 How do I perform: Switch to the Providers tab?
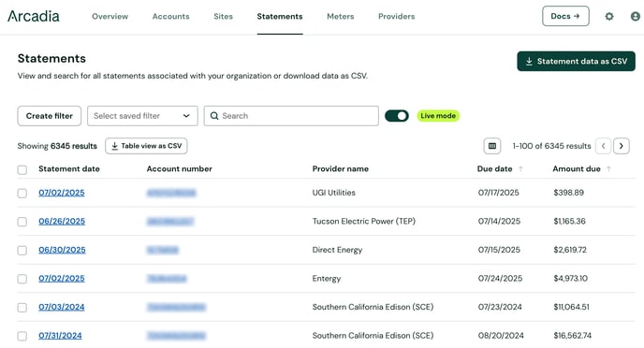(x=396, y=17)
